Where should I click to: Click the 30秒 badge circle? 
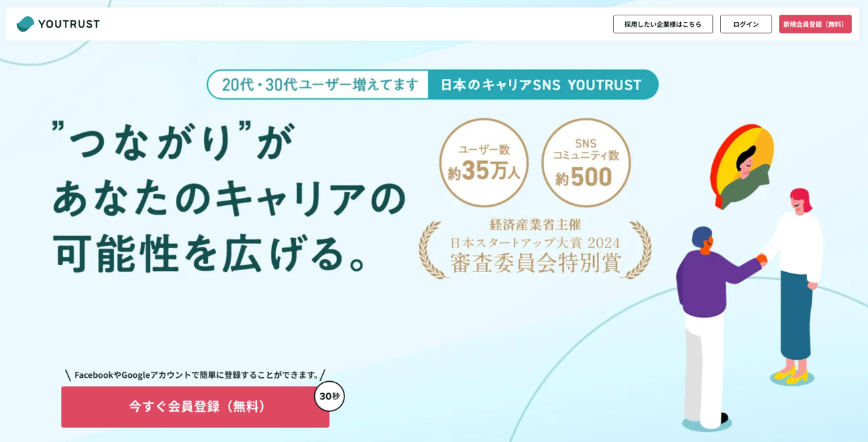point(329,396)
